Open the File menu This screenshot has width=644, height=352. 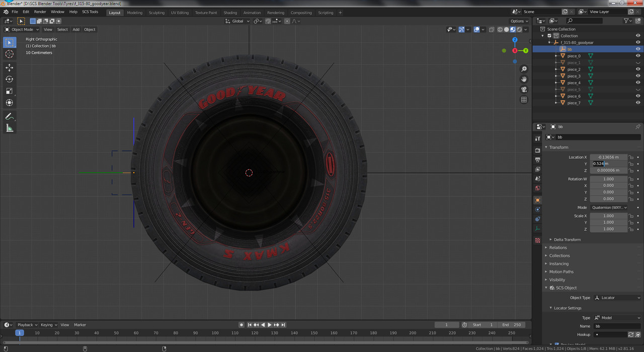pos(15,12)
